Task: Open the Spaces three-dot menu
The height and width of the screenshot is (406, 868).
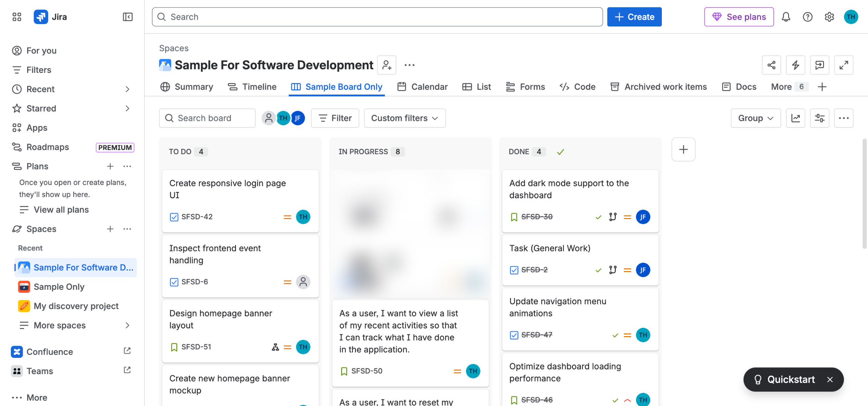Action: pyautogui.click(x=127, y=229)
